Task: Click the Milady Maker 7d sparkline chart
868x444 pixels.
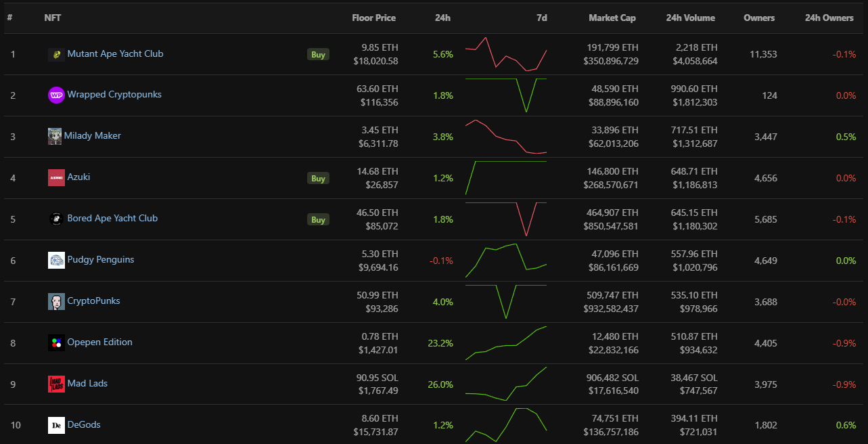Action: (x=506, y=137)
